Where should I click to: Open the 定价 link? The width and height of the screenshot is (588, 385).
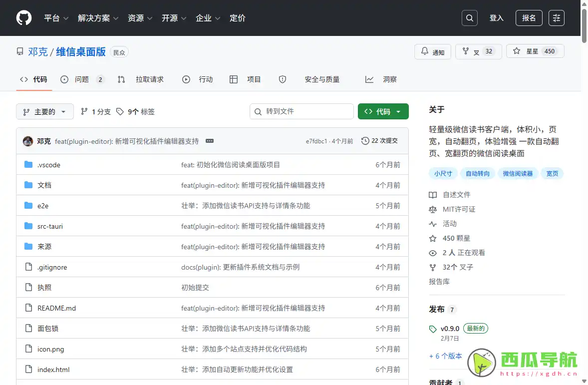point(238,18)
